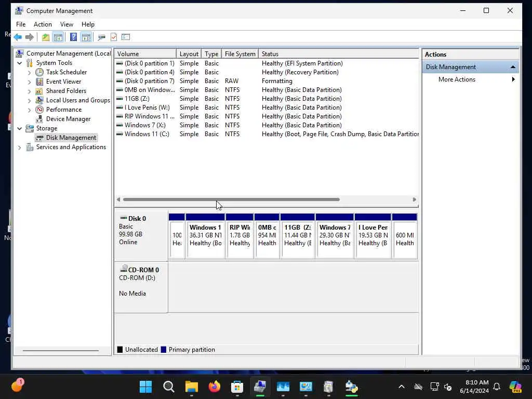Select the 600 MB partition block
532x399 pixels.
coord(404,236)
